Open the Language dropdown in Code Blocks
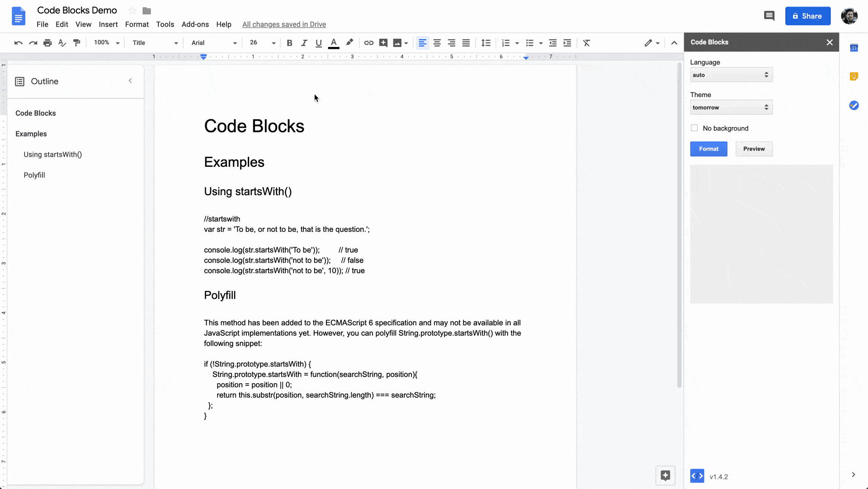Image resolution: width=868 pixels, height=489 pixels. 730,75
